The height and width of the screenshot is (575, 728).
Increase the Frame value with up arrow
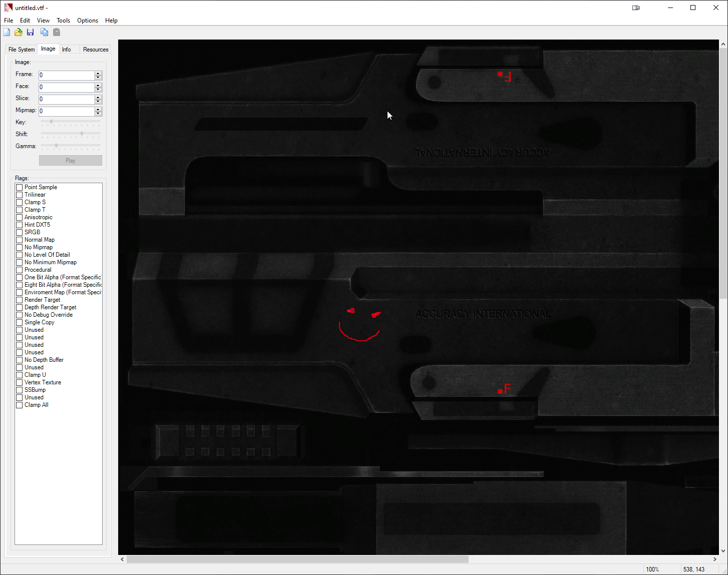[98, 73]
